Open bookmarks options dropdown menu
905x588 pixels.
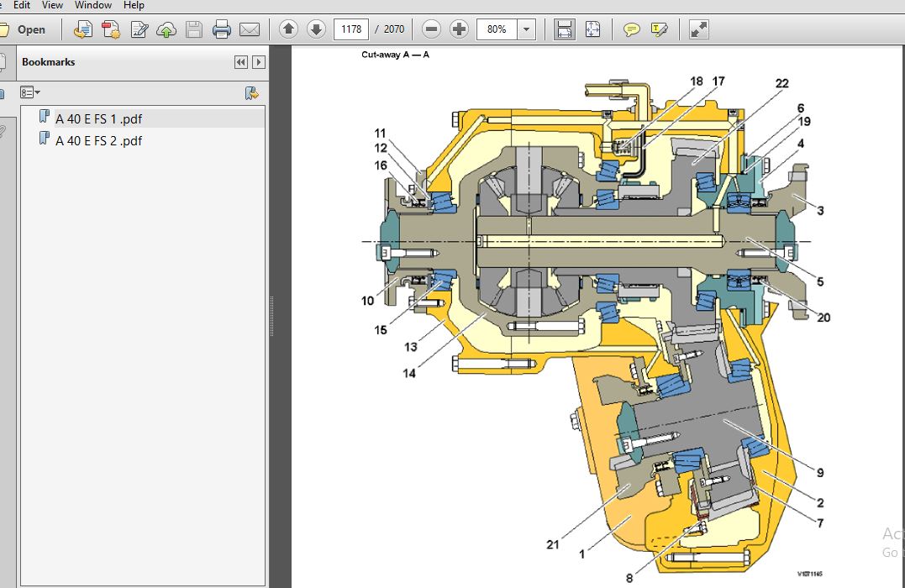(x=30, y=92)
